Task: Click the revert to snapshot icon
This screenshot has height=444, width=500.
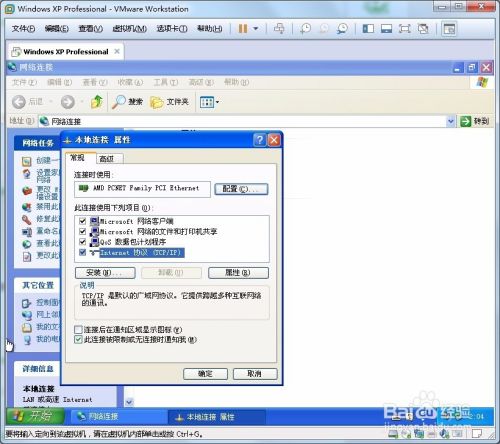Action: [324, 29]
